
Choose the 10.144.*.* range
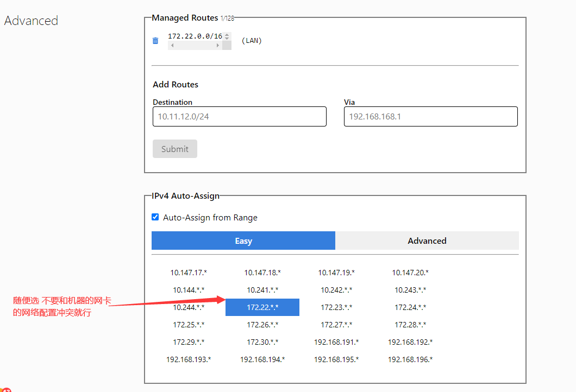tap(189, 290)
